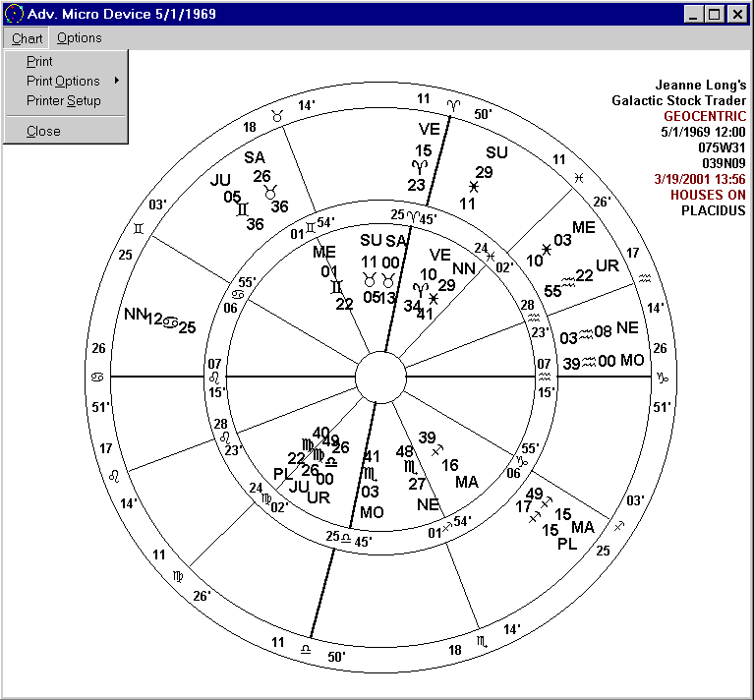
Task: Click the outer-ring ME planet label
Action: click(584, 227)
